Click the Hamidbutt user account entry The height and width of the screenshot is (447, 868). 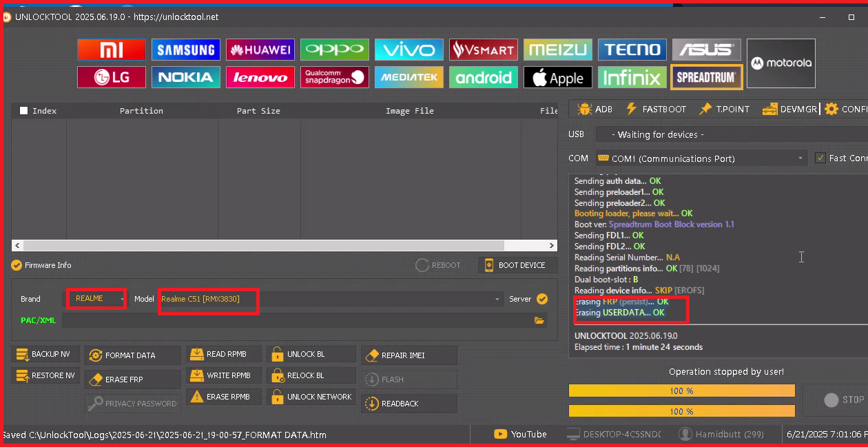721,434
